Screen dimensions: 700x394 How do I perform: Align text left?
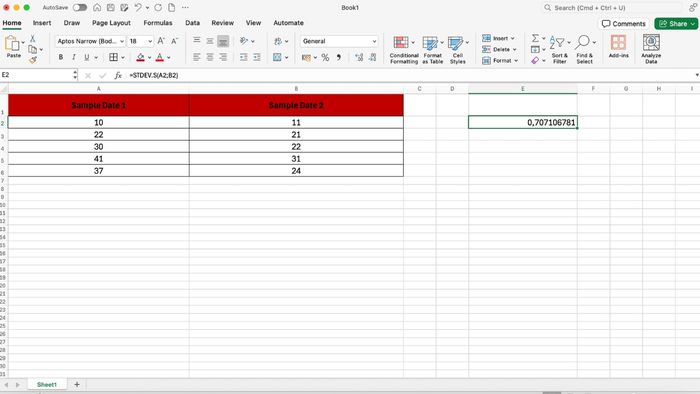tap(196, 57)
